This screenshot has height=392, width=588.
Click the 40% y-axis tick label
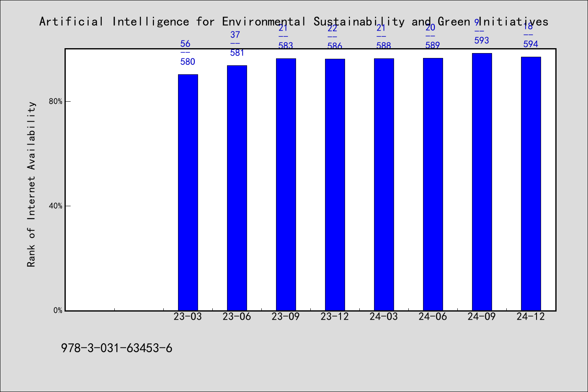(x=56, y=206)
